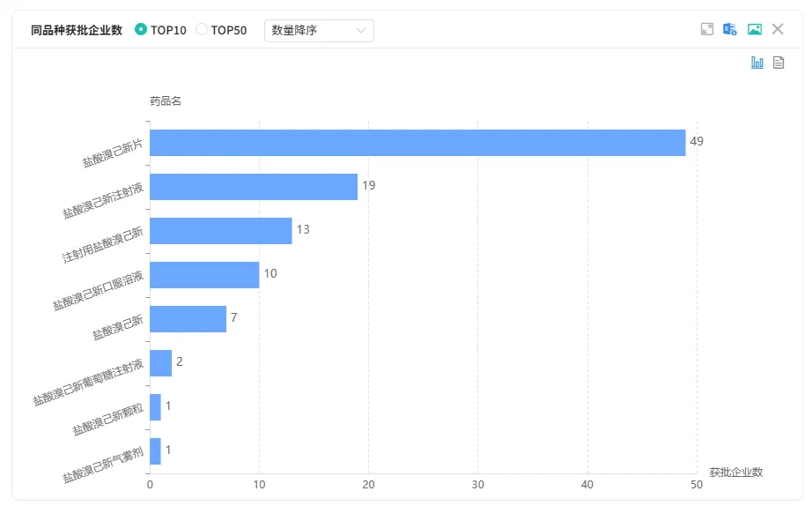Click the 盐酸溴己新葡萄糖注射液 bar

[x=160, y=363]
